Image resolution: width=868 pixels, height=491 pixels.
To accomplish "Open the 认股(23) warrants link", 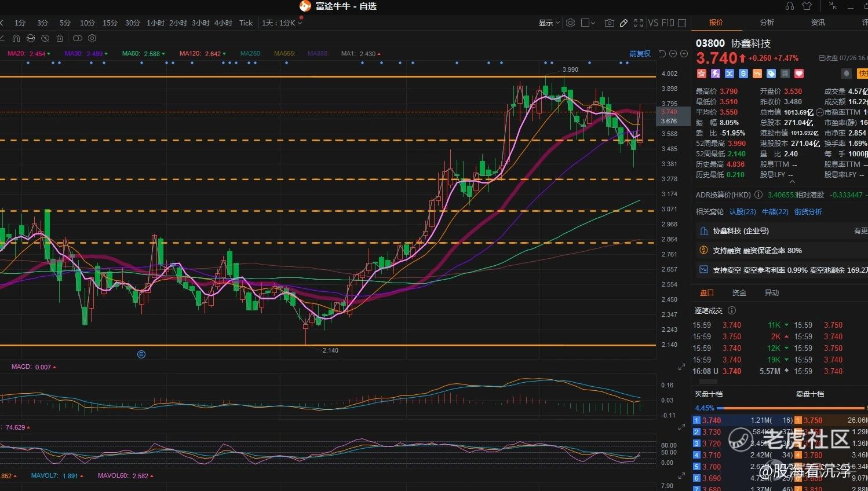I will pyautogui.click(x=743, y=212).
